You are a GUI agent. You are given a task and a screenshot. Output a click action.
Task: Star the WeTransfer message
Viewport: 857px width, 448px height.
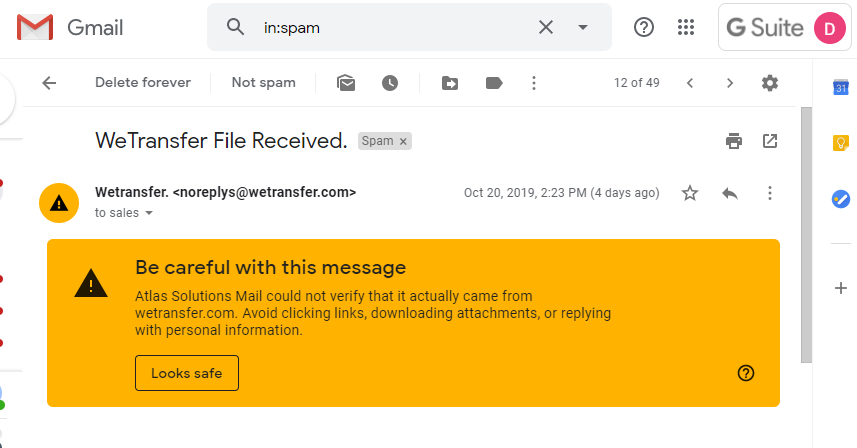690,193
